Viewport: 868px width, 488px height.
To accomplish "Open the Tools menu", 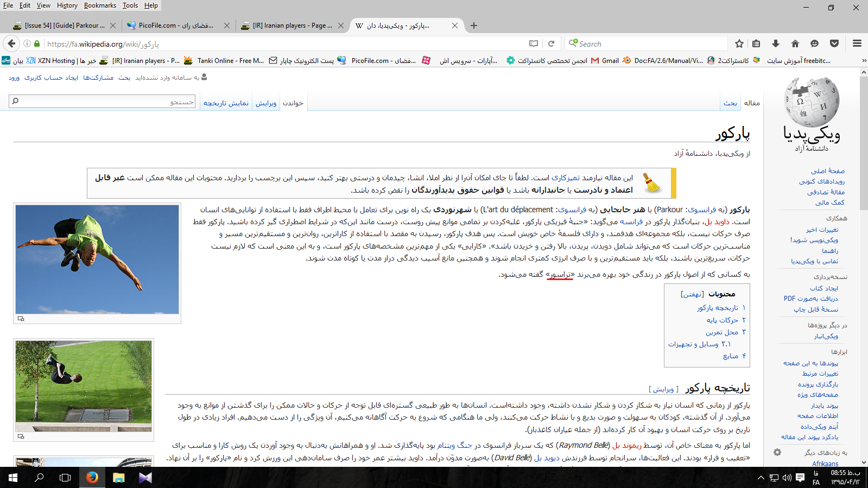I will pyautogui.click(x=130, y=5).
